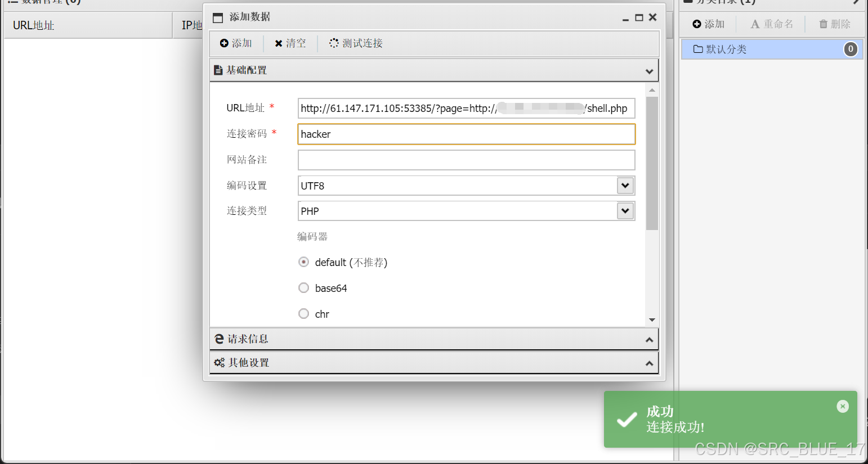868x464 pixels.
Task: Choose the base64 encoder option
Action: point(303,287)
